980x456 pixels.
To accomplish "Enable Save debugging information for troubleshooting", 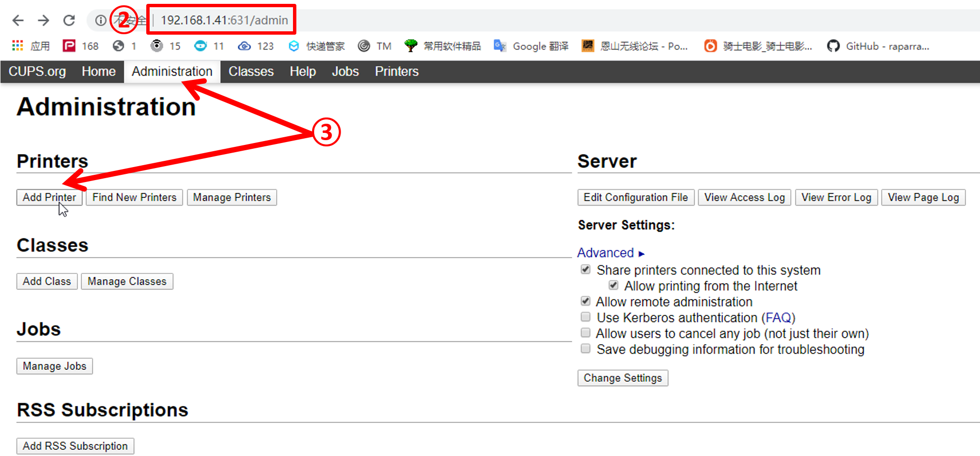I will [x=585, y=349].
